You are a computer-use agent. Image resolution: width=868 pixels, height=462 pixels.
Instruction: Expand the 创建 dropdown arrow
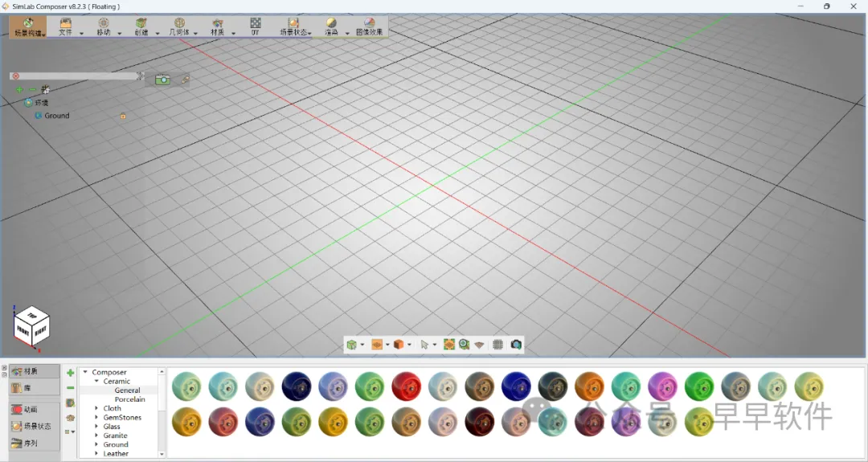158,33
